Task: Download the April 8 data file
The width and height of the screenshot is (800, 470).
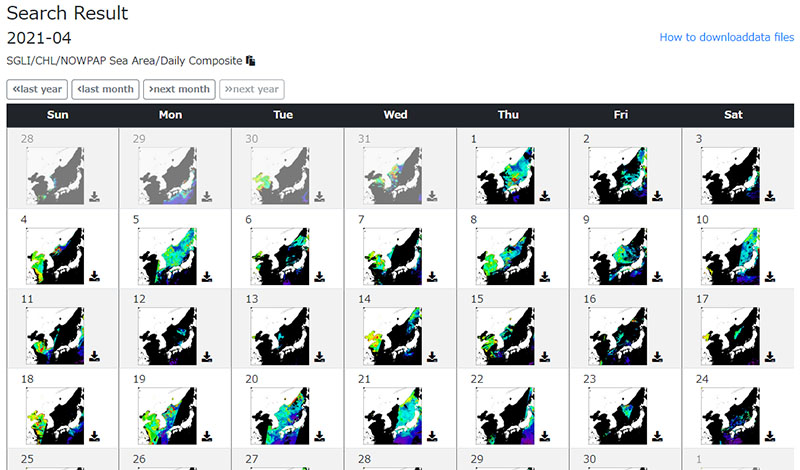Action: click(x=545, y=277)
